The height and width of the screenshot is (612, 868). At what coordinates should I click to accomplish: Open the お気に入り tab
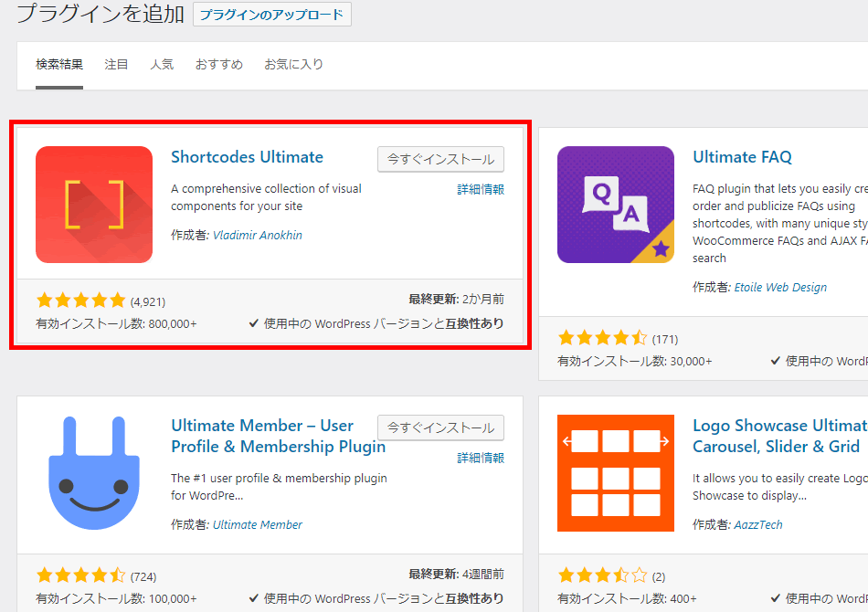(x=293, y=65)
